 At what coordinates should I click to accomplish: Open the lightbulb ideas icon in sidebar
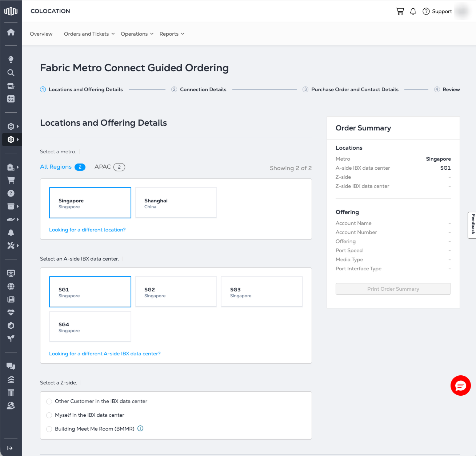[11, 60]
